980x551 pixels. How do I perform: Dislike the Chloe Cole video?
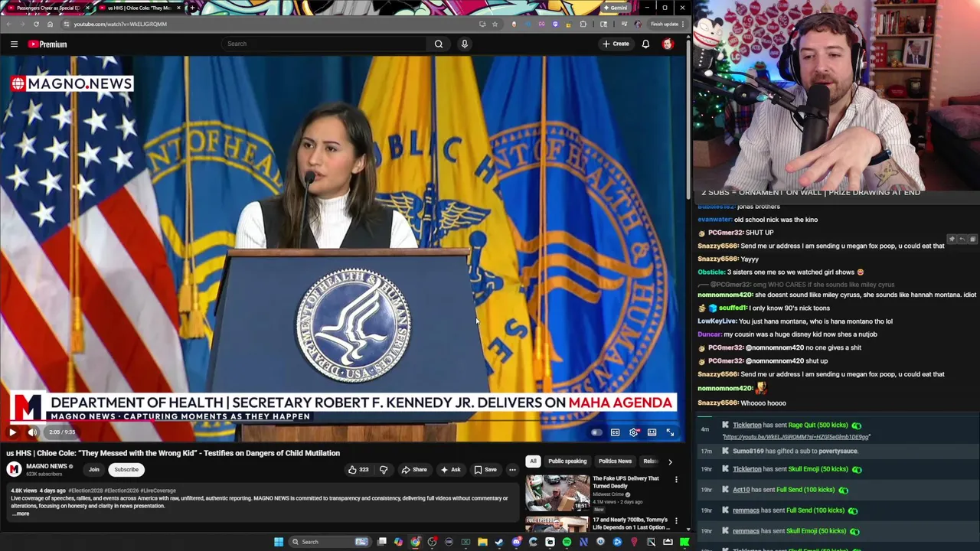(x=384, y=470)
